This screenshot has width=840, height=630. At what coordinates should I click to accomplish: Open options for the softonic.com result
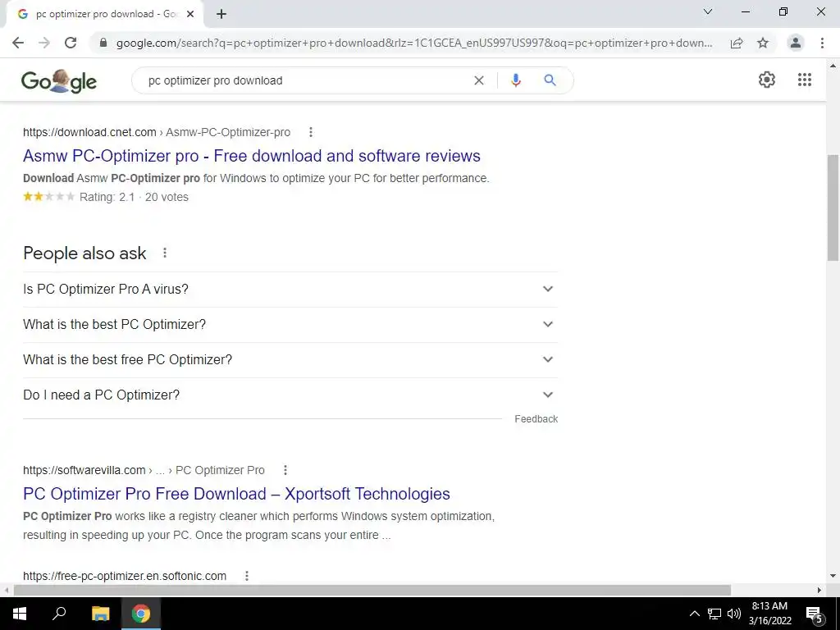[x=247, y=577]
